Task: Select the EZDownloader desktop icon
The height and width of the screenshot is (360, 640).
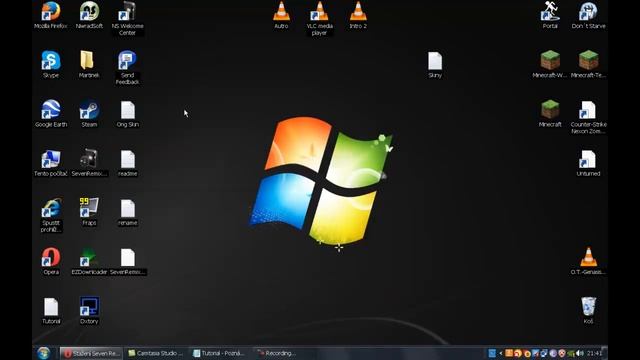Action: [89, 261]
